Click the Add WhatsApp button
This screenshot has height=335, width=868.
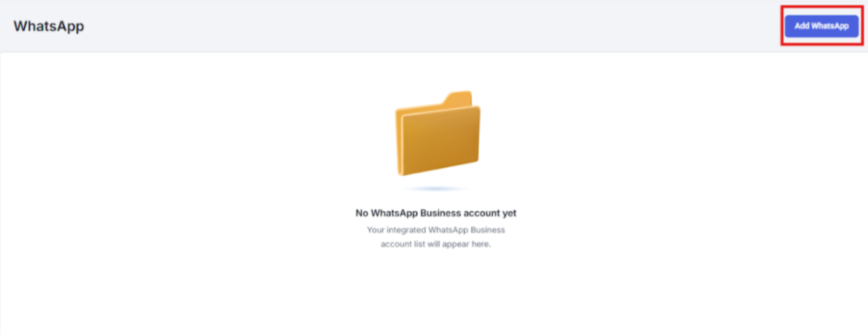point(821,26)
